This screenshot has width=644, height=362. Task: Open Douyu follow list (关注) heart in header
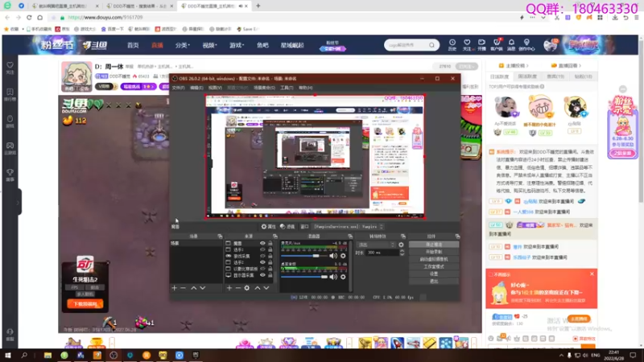[467, 45]
